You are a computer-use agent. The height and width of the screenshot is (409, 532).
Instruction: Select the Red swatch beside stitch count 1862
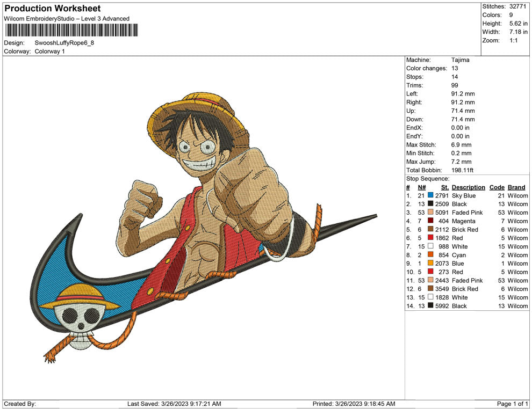point(430,238)
